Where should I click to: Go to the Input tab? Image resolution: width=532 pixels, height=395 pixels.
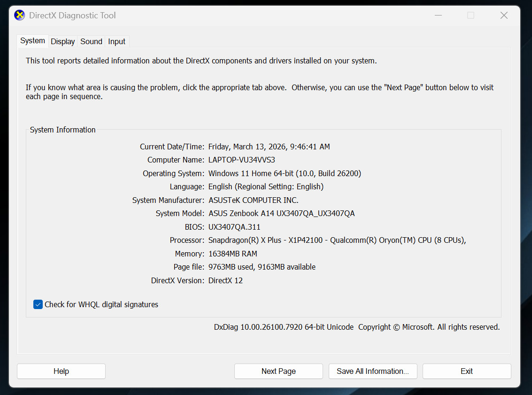point(117,41)
